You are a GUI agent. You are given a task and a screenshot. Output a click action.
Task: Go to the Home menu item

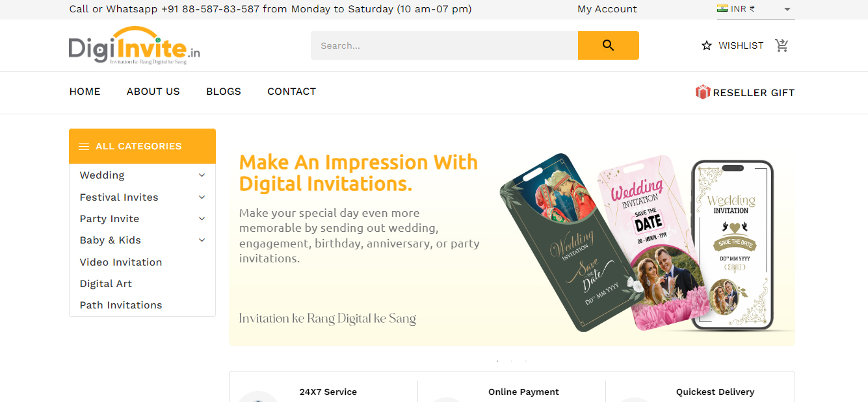(x=85, y=92)
